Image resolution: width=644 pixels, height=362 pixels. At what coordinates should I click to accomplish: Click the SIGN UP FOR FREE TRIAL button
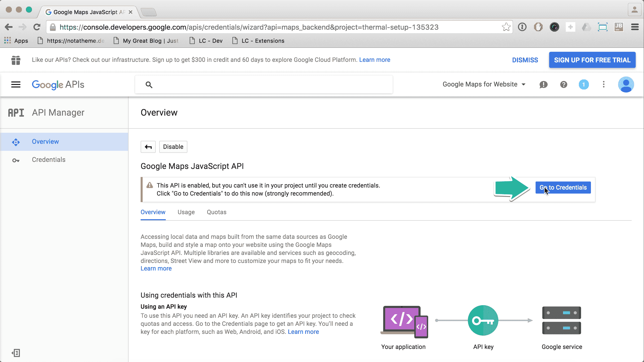592,60
